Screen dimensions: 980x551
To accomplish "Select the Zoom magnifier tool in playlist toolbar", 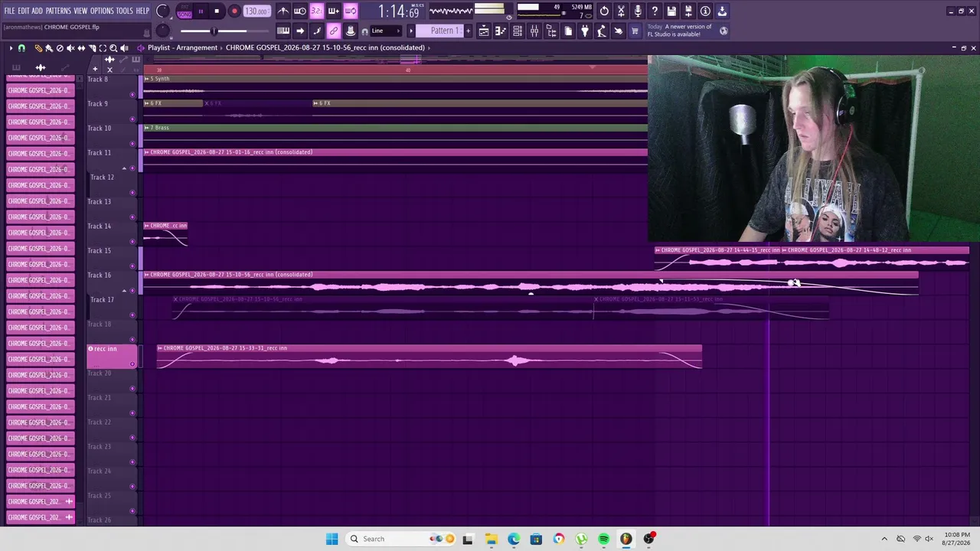I will click(113, 48).
